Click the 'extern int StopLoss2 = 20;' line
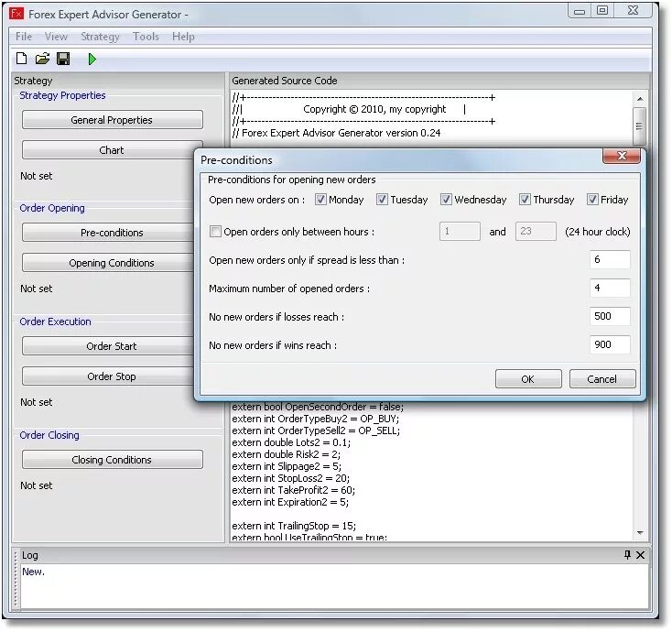 [x=290, y=478]
